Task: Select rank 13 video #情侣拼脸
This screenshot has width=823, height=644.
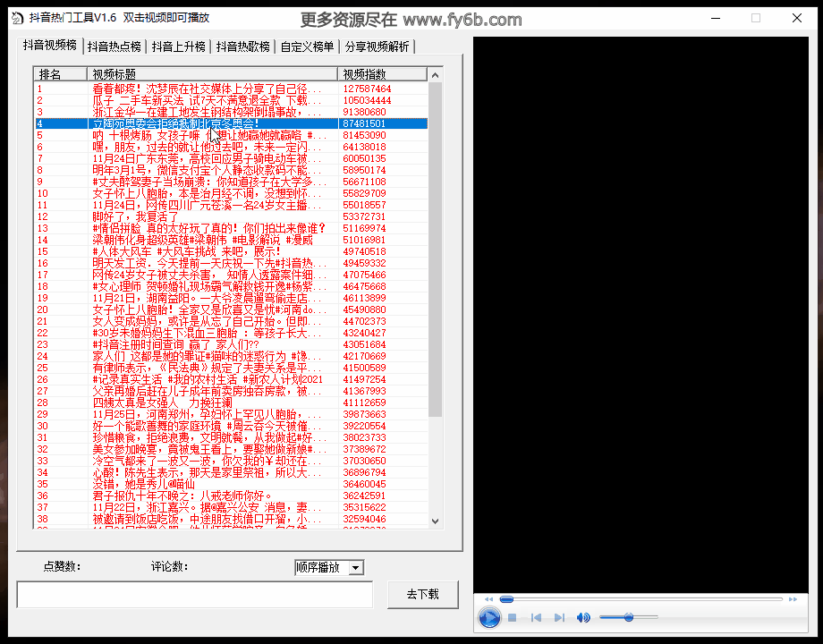Action: (x=232, y=228)
